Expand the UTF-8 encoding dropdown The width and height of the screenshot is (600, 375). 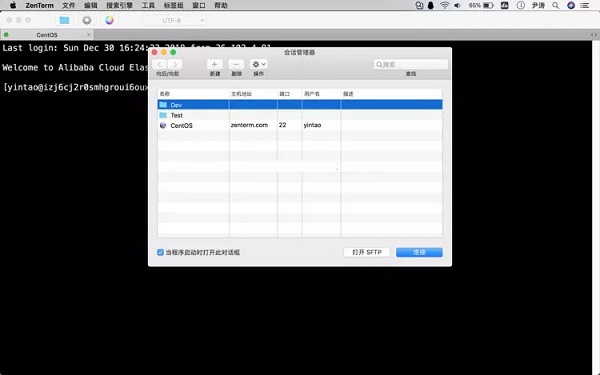[174, 20]
